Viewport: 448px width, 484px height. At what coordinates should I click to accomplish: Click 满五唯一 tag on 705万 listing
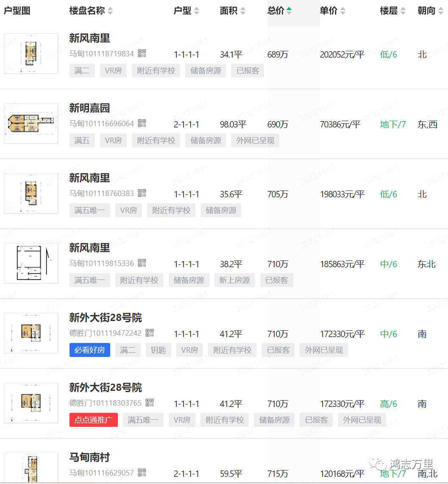[x=89, y=210]
